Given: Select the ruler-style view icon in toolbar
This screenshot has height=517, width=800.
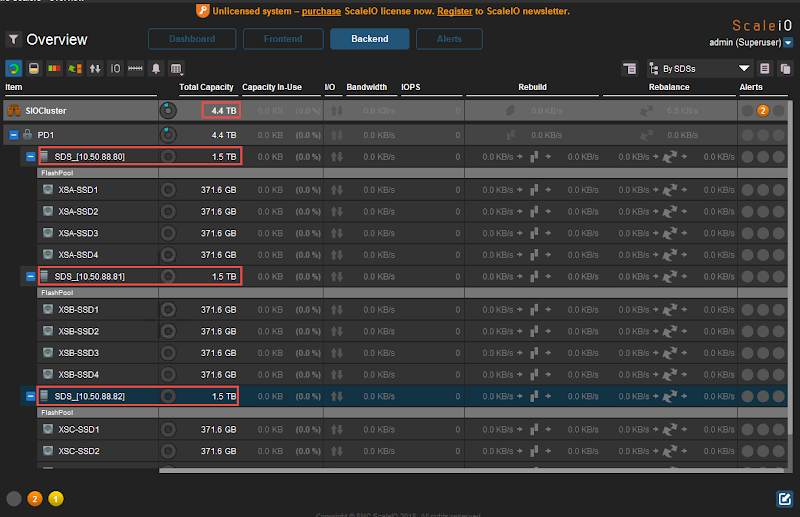Looking at the screenshot, I should [x=135, y=68].
